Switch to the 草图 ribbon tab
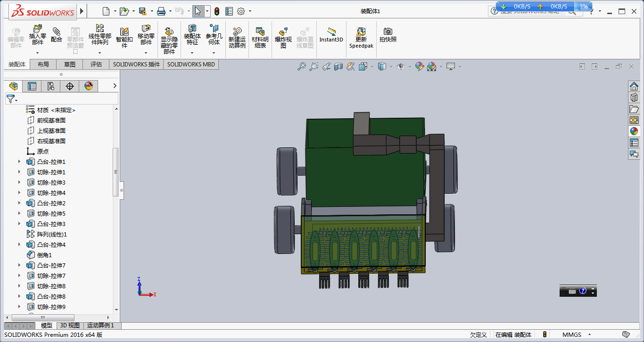Screen dimensions: 644x342 [x=70, y=64]
